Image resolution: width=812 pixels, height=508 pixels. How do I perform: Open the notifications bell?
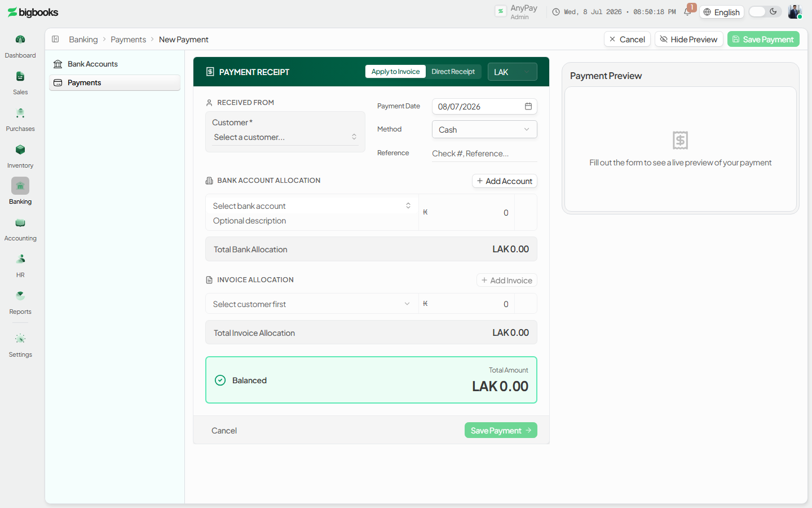click(687, 12)
